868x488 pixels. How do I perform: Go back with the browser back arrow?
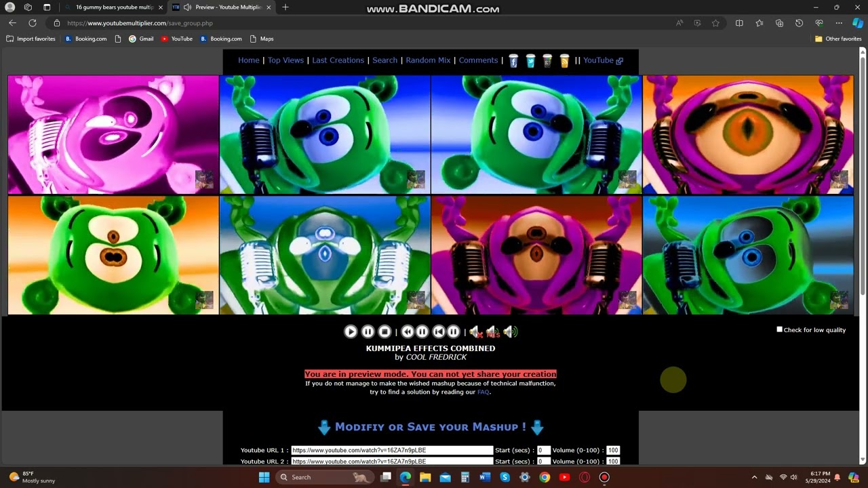pyautogui.click(x=12, y=23)
